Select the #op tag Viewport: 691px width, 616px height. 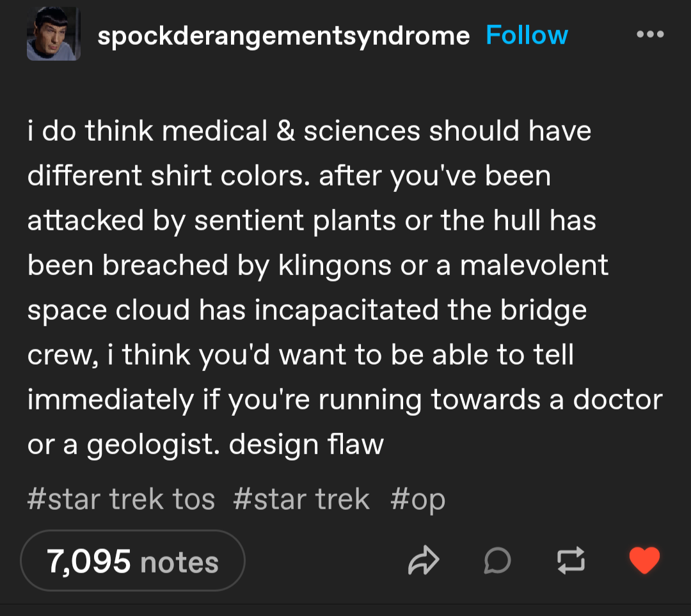point(418,500)
